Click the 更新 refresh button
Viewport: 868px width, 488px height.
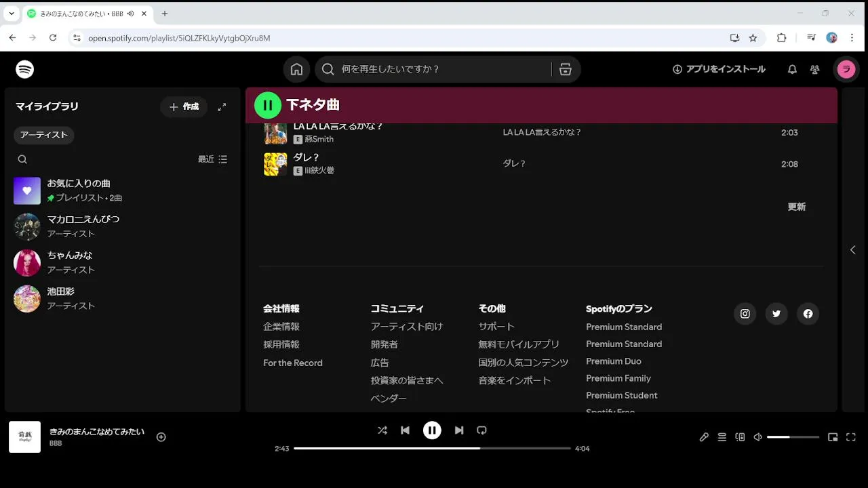point(797,207)
